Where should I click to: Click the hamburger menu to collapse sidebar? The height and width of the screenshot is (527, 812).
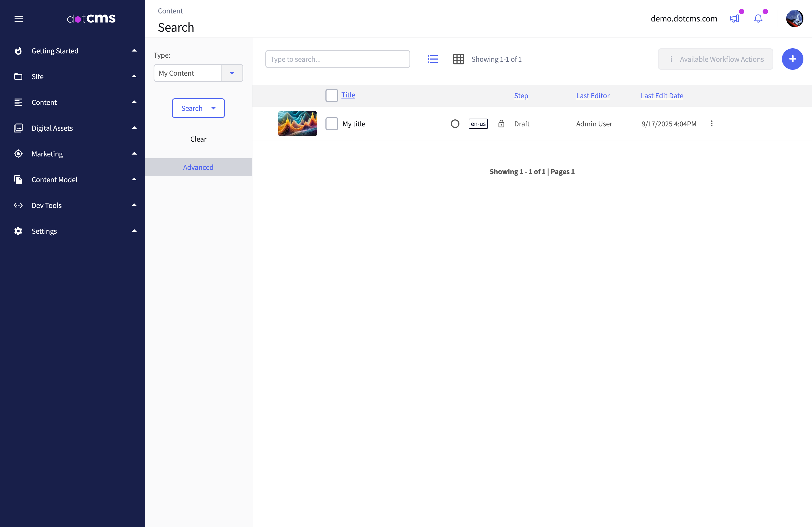[19, 19]
